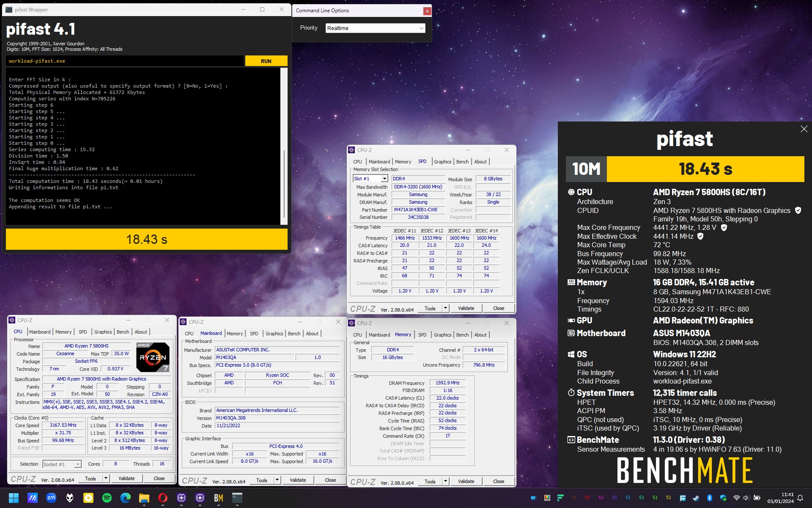812x508 pixels.
Task: Click Tools button in the Mainboard CPU-Z window
Action: coord(262,480)
